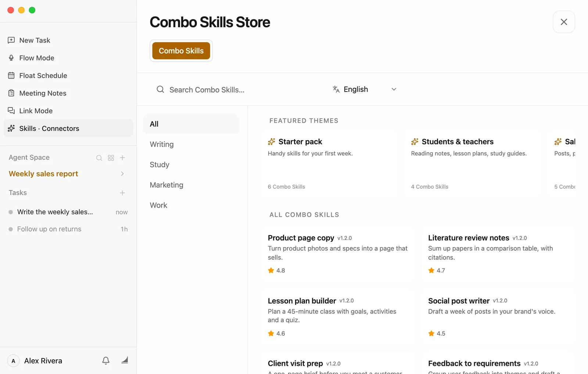Viewport: 588px width, 374px height.
Task: Open the Students & teachers theme card
Action: (x=473, y=163)
